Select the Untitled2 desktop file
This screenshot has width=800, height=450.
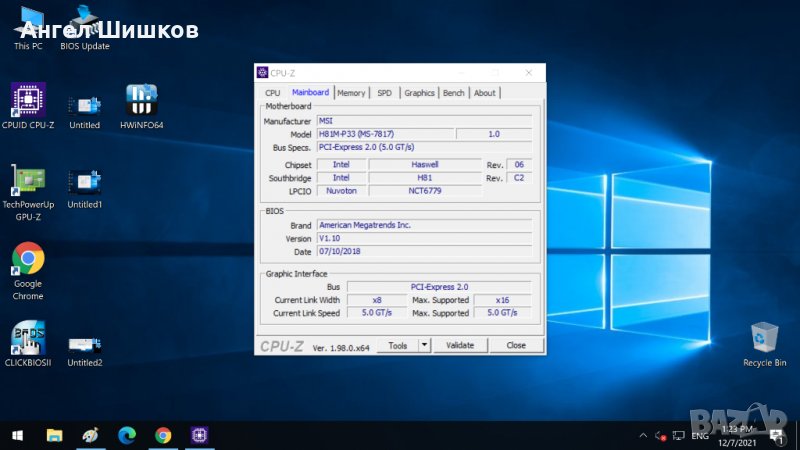pos(85,343)
